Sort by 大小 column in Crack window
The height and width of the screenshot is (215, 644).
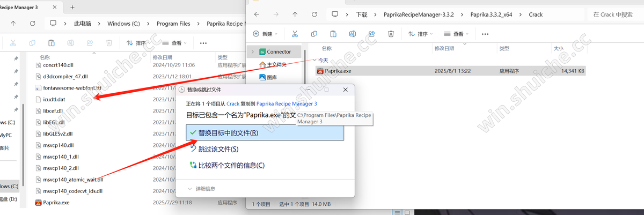coord(558,48)
